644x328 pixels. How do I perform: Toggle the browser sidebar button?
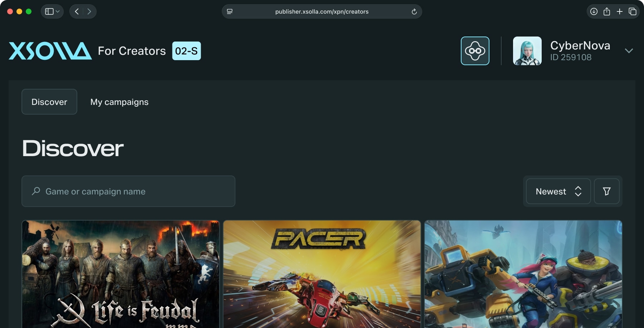click(x=49, y=11)
